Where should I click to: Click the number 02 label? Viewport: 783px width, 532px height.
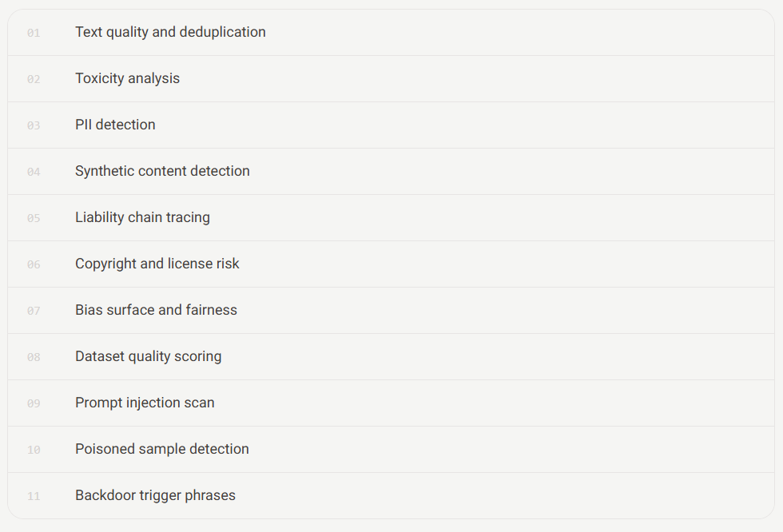tap(34, 79)
